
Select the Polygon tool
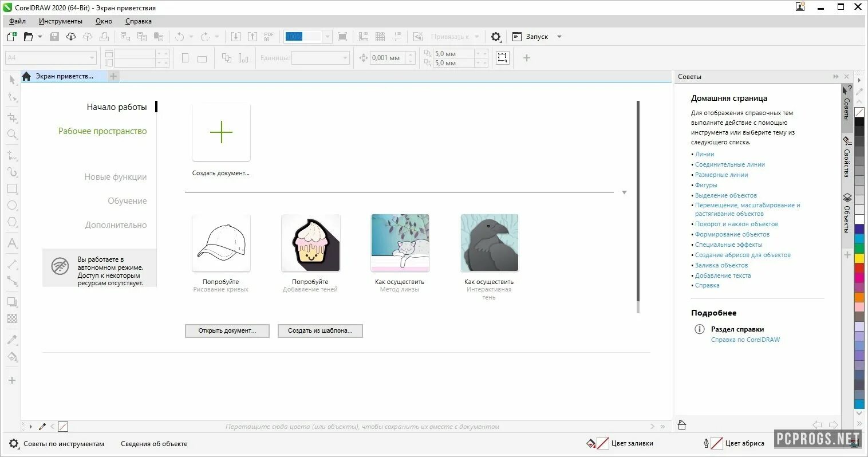pyautogui.click(x=12, y=222)
